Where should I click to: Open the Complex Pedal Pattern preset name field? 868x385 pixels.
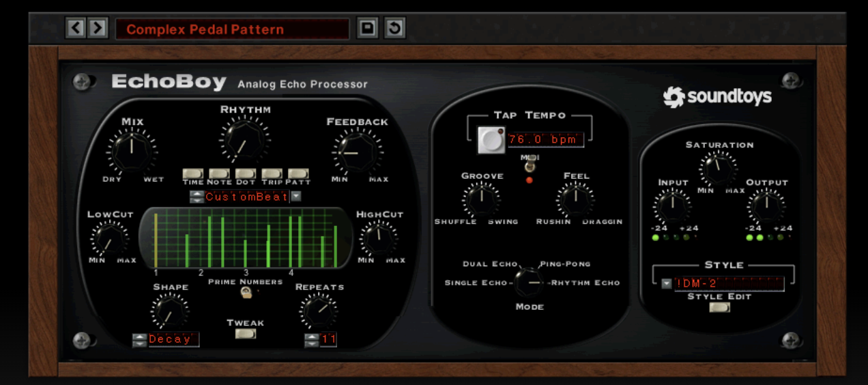(x=232, y=29)
